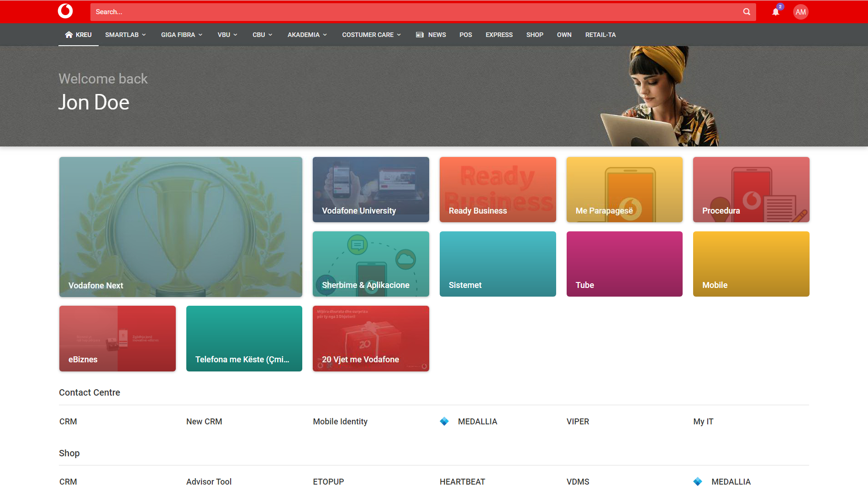Click the NEWS newspaper icon
The image size is (868, 496).
(420, 35)
